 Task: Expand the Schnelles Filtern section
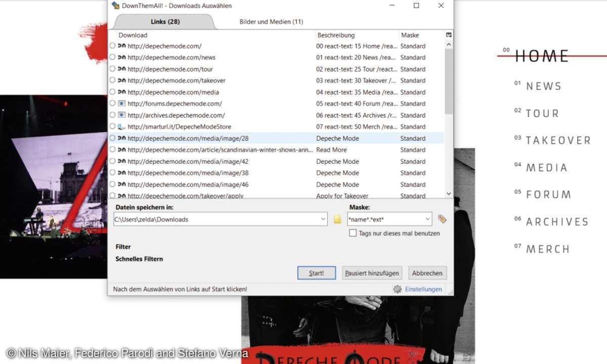[x=139, y=259]
